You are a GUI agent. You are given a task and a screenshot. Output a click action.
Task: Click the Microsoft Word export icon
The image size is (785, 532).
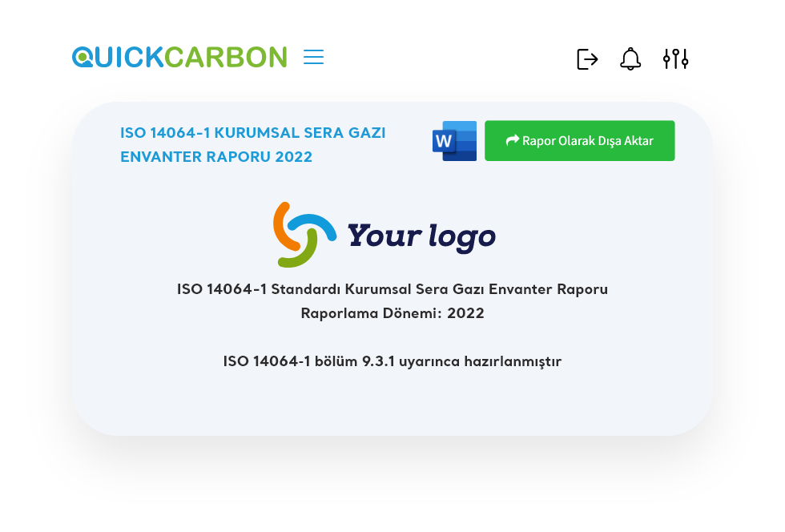pos(455,141)
